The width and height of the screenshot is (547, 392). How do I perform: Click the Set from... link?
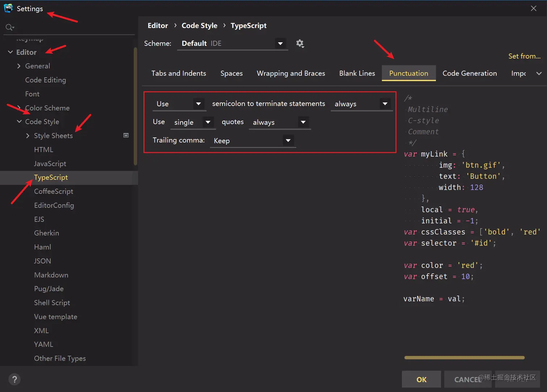(524, 56)
